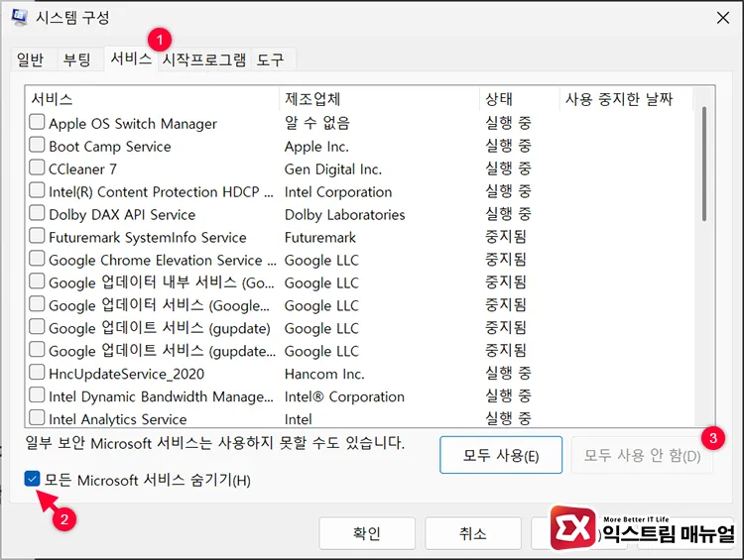Click the 사용 중지한 날짜 column header
The image size is (744, 560).
[627, 99]
